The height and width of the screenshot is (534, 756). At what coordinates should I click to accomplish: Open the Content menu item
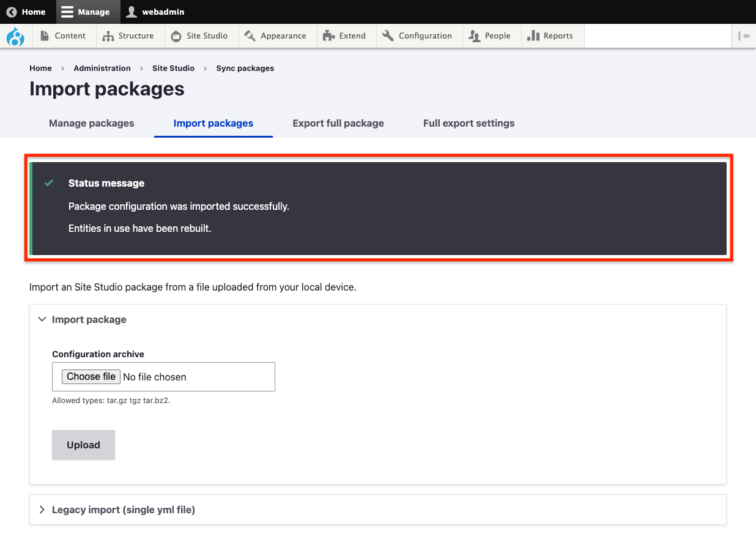(x=63, y=36)
